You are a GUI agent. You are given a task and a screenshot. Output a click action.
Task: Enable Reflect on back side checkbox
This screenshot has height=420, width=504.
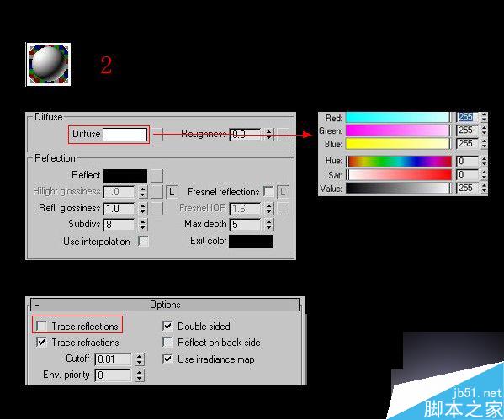tap(167, 342)
